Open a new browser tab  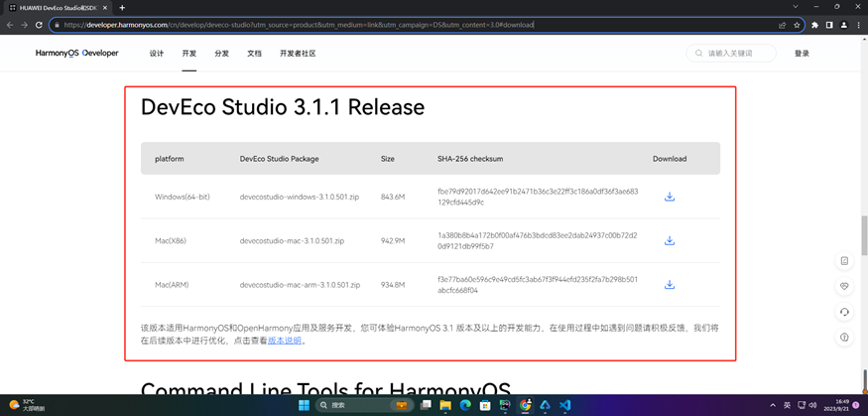coord(122,7)
